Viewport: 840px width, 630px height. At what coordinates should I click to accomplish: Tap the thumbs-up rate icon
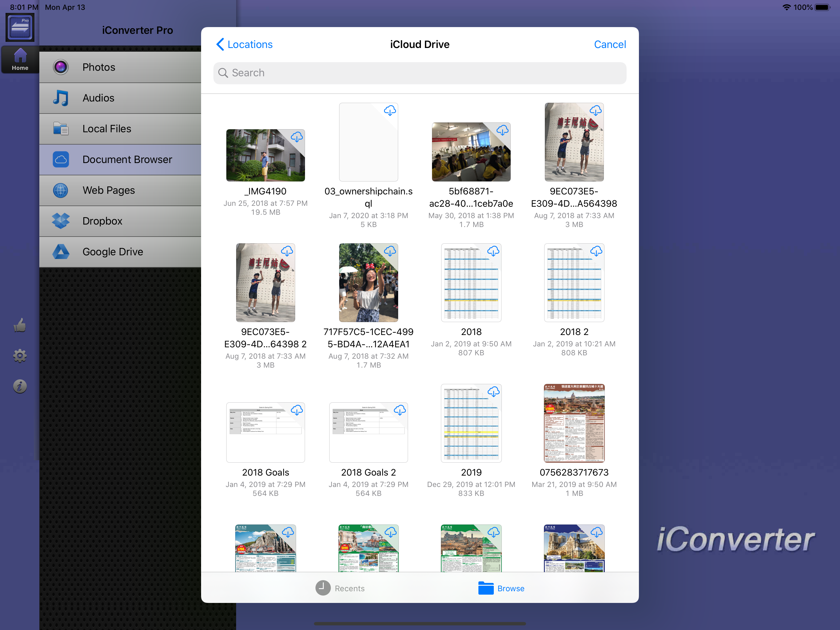[20, 325]
